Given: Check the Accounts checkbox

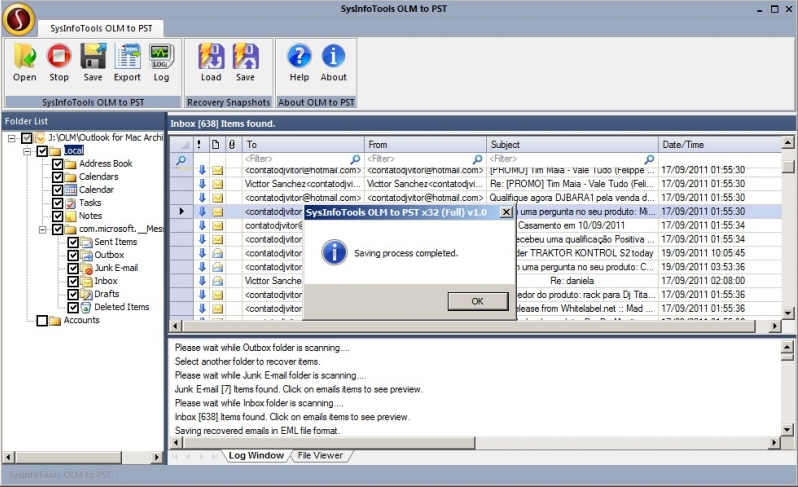Looking at the screenshot, I should coord(42,321).
